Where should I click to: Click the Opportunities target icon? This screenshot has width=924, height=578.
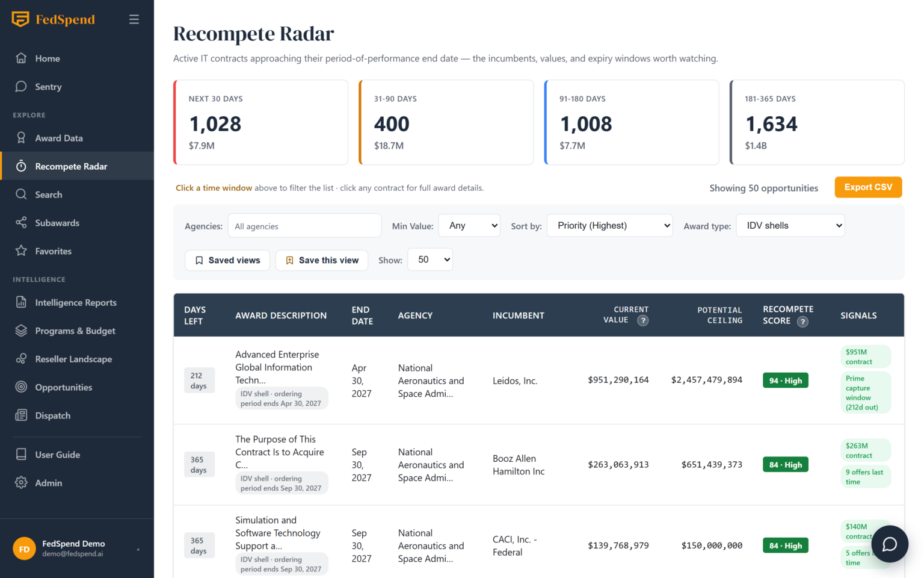pos(21,387)
